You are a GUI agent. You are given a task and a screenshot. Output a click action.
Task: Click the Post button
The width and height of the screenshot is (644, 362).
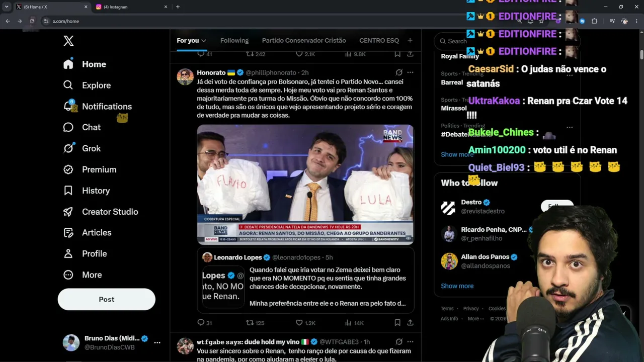click(107, 299)
